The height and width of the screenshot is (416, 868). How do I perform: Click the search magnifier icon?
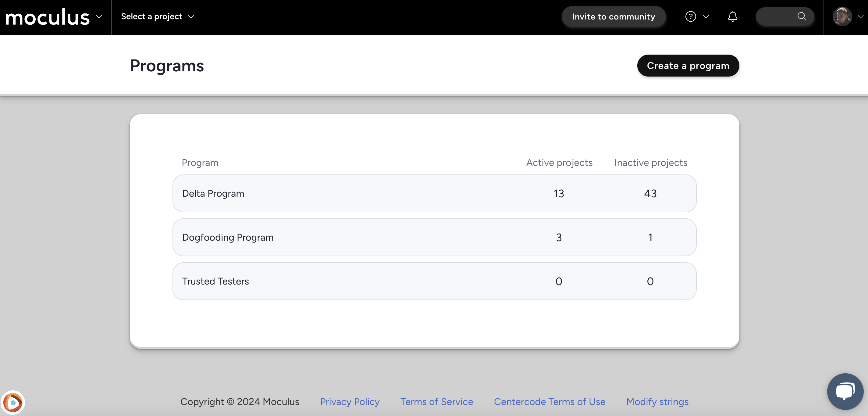[802, 16]
